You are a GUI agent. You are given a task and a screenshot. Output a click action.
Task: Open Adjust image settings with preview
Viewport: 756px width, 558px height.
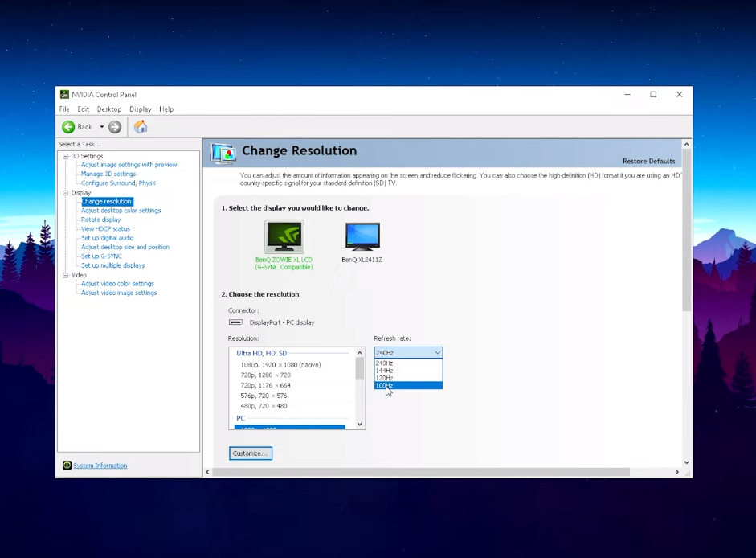tap(129, 165)
